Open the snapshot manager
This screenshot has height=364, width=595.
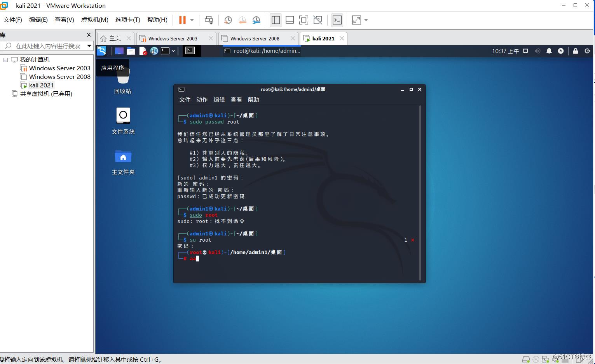click(256, 20)
